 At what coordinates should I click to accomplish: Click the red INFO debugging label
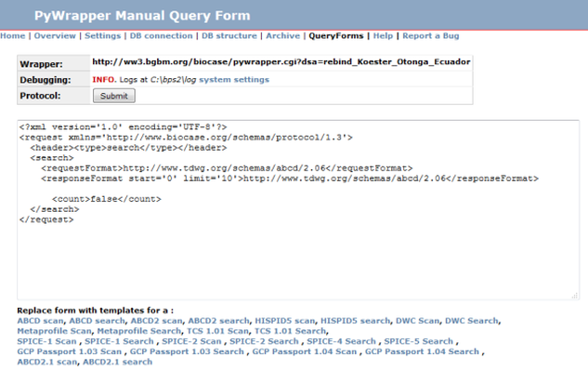(x=104, y=80)
